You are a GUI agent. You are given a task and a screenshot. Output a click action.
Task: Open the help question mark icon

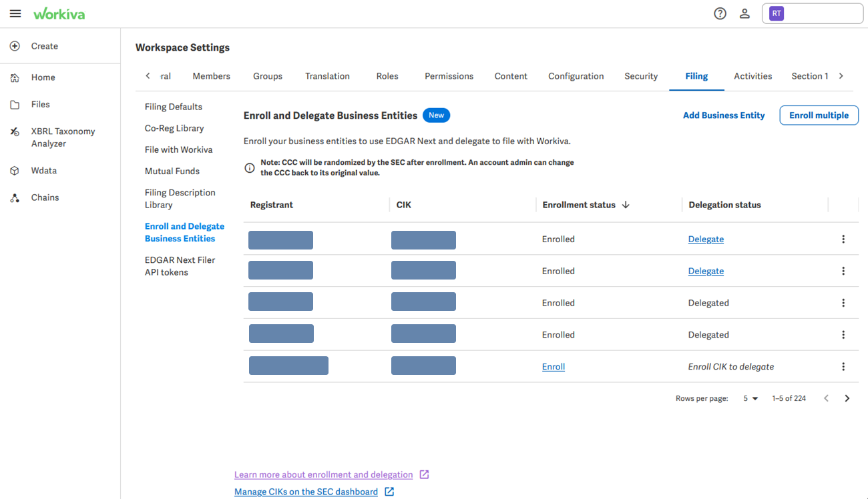[720, 13]
